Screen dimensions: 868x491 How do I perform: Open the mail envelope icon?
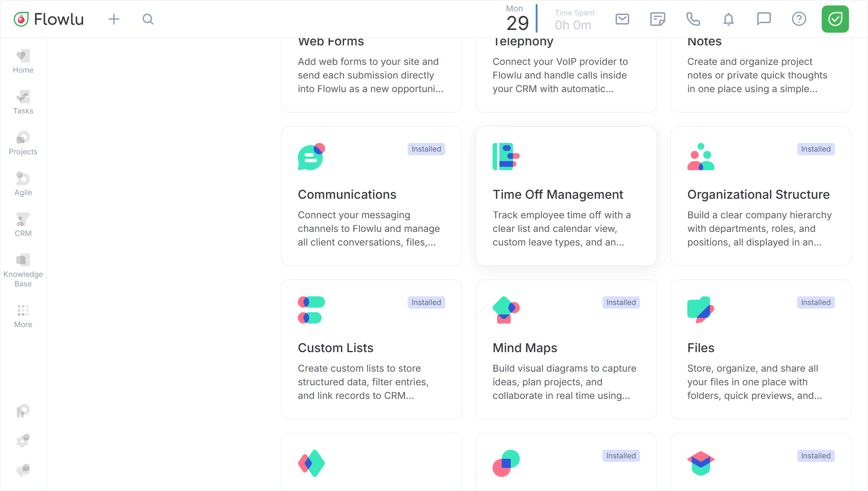pyautogui.click(x=622, y=19)
